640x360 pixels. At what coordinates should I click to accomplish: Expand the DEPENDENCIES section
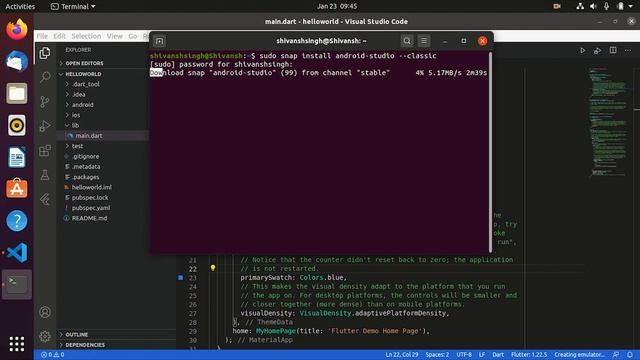point(85,345)
